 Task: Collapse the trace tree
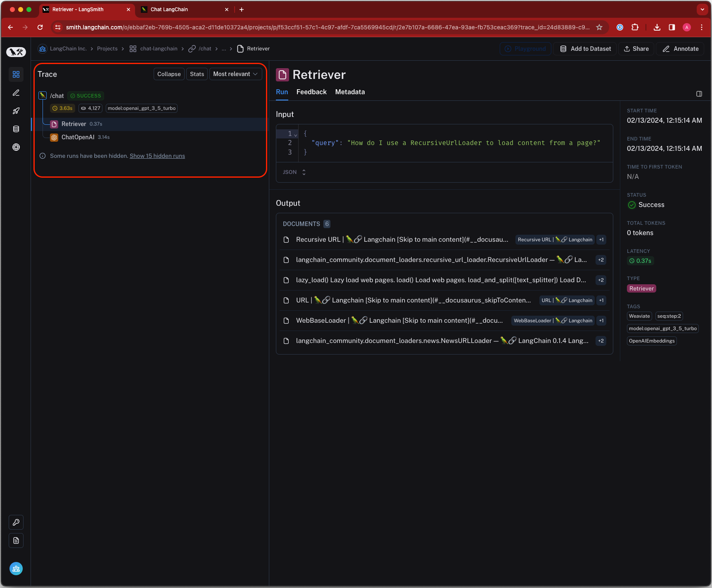[169, 74]
